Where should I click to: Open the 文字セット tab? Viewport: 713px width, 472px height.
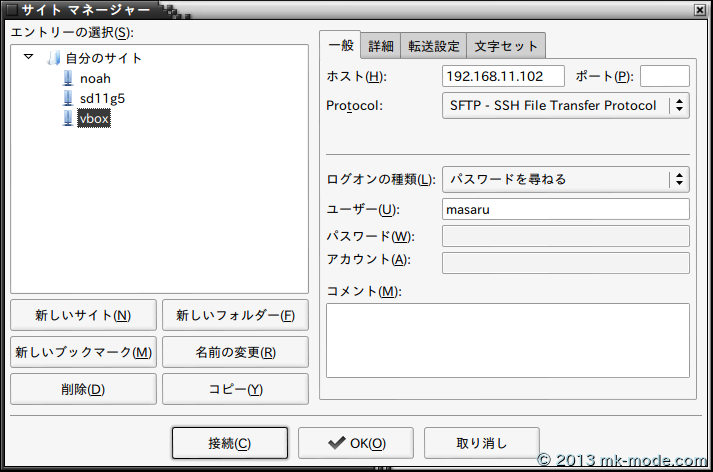[506, 46]
